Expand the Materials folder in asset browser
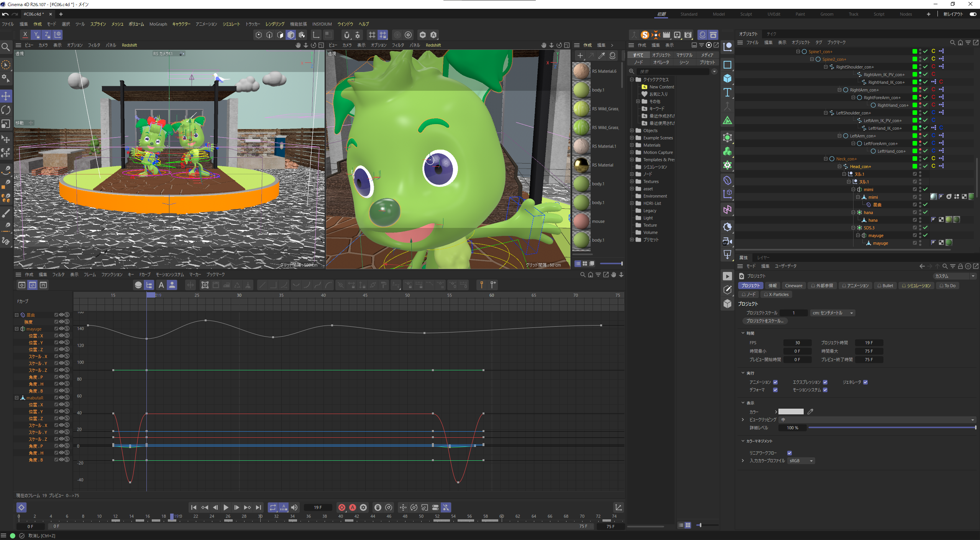This screenshot has height=540, width=980. 632,145
